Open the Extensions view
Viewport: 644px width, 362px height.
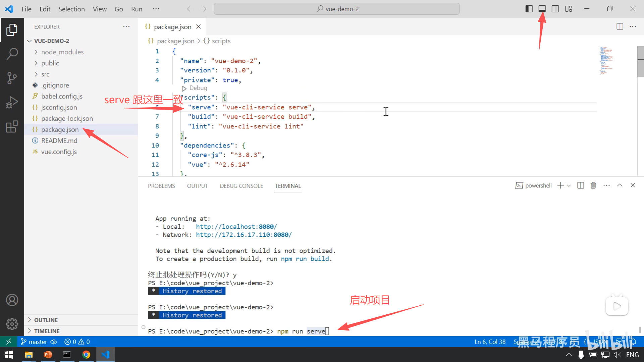coord(12,127)
